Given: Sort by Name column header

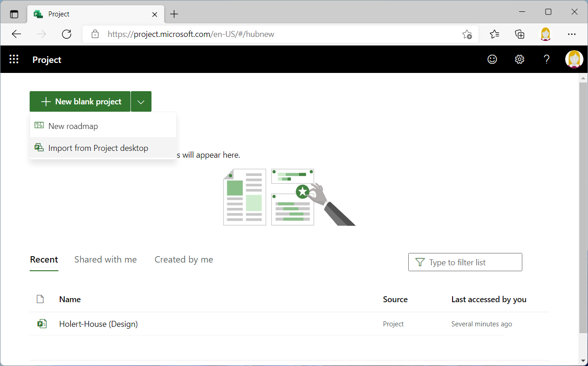Looking at the screenshot, I should point(70,299).
